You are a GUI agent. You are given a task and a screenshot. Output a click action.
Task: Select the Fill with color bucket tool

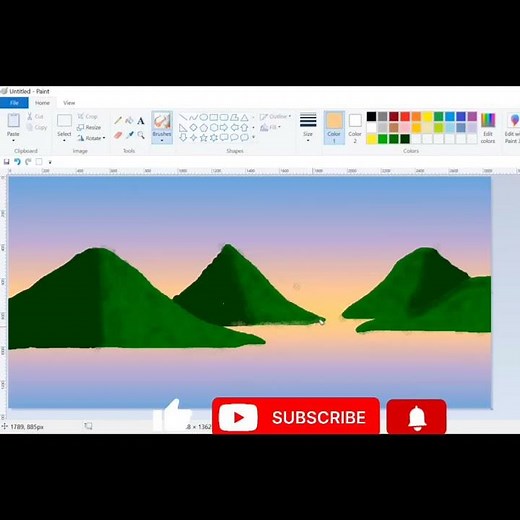(129, 121)
